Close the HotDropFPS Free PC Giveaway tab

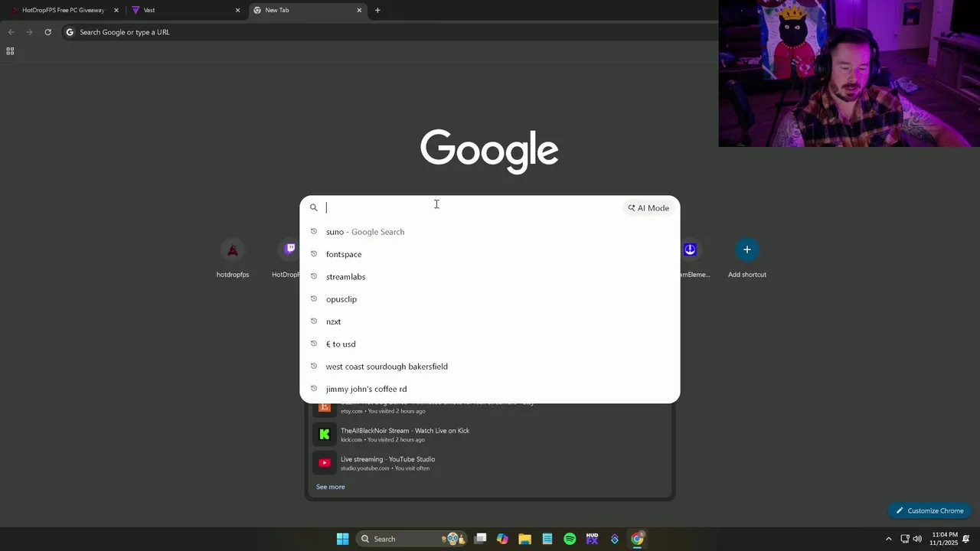coord(116,11)
